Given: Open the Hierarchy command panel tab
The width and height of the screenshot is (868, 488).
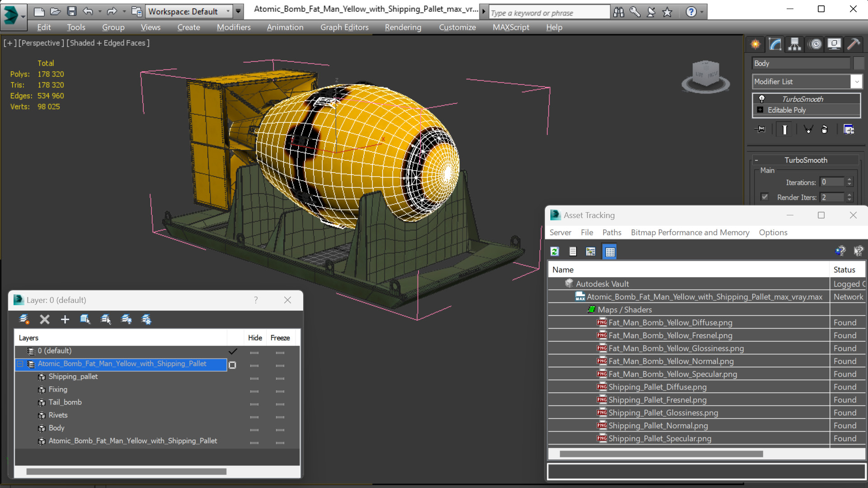Looking at the screenshot, I should click(795, 44).
